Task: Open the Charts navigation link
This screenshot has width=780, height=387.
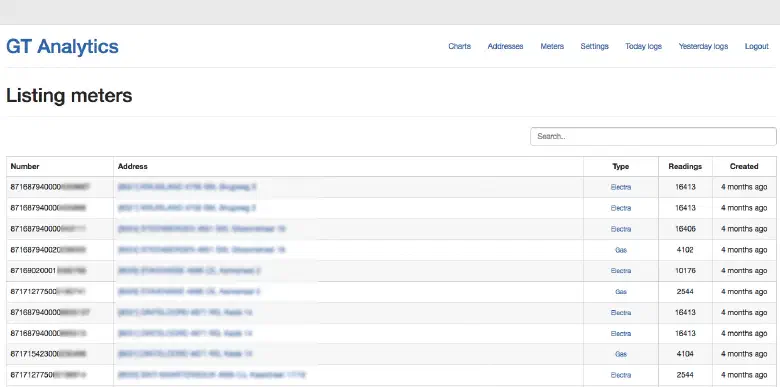Action: point(459,46)
